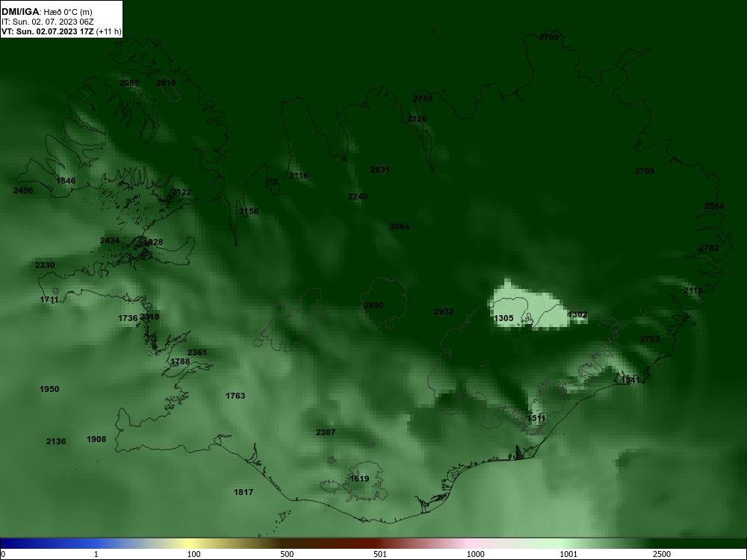Viewport: 747px width, 560px height.
Task: Click the 1908 value label
Action: [x=96, y=439]
